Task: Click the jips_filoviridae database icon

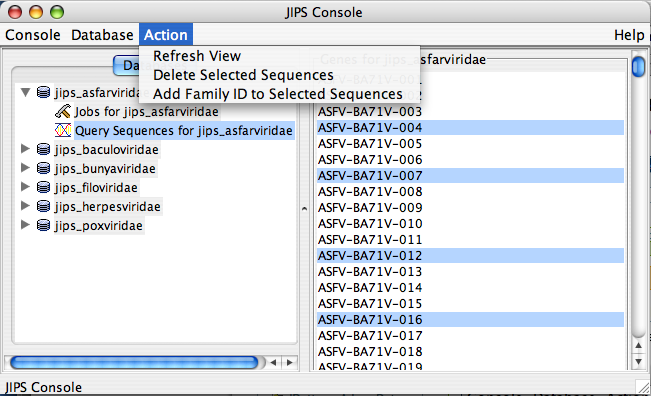Action: (44, 187)
